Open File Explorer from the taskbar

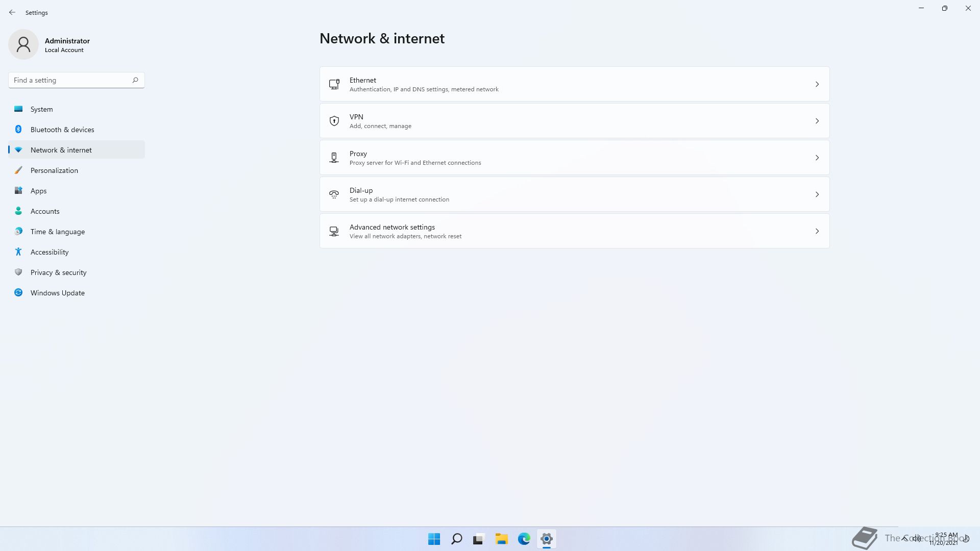tap(501, 539)
